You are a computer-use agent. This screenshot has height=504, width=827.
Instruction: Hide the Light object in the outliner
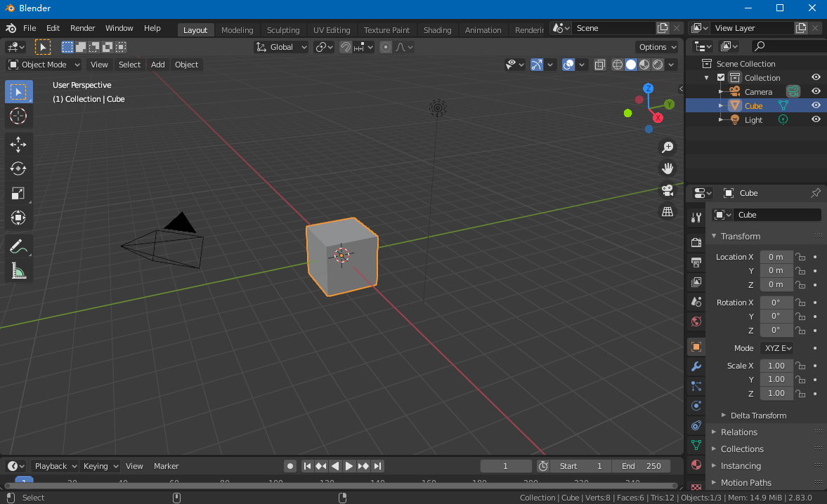[816, 119]
